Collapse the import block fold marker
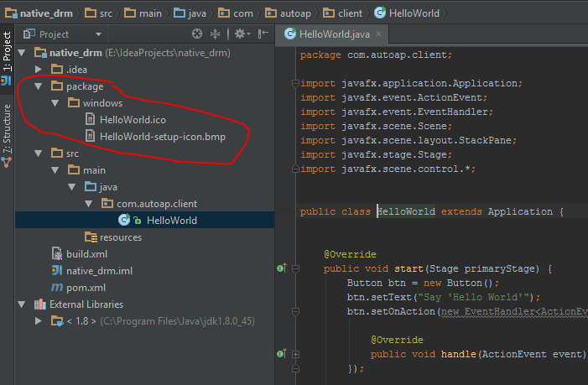The width and height of the screenshot is (588, 385). click(295, 83)
